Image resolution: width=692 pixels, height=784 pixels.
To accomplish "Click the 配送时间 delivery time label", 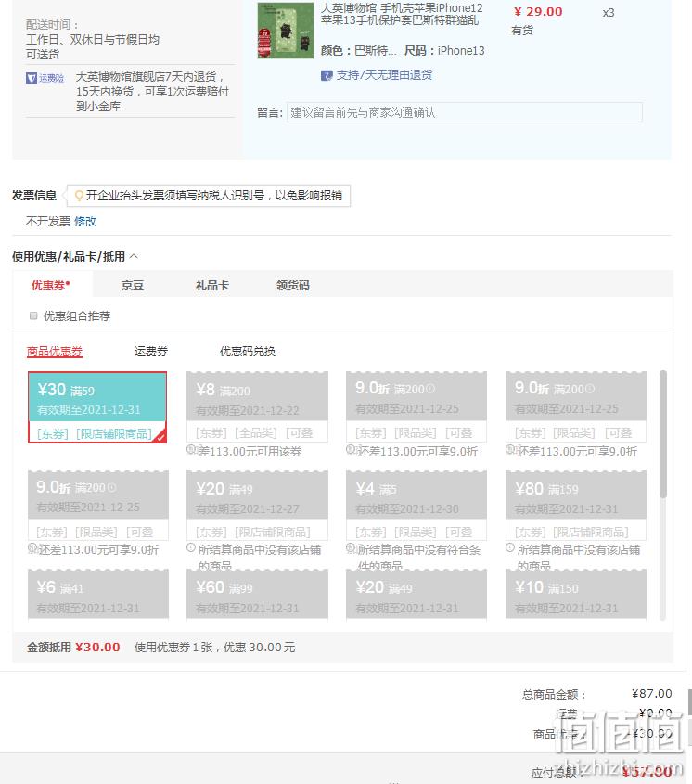I will [x=52, y=24].
